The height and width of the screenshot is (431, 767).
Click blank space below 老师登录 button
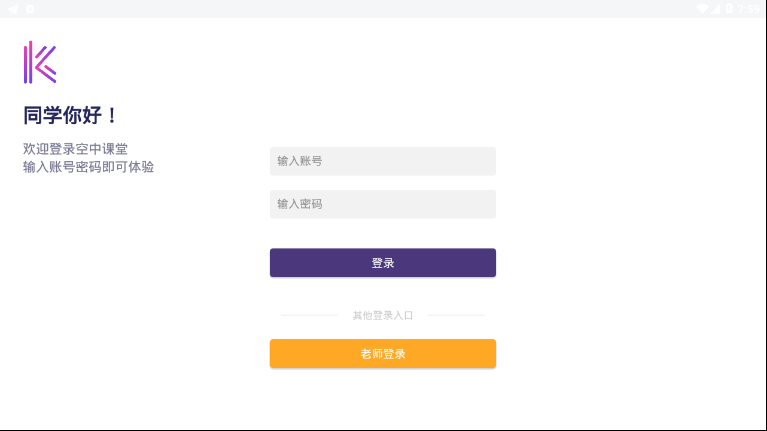point(382,398)
